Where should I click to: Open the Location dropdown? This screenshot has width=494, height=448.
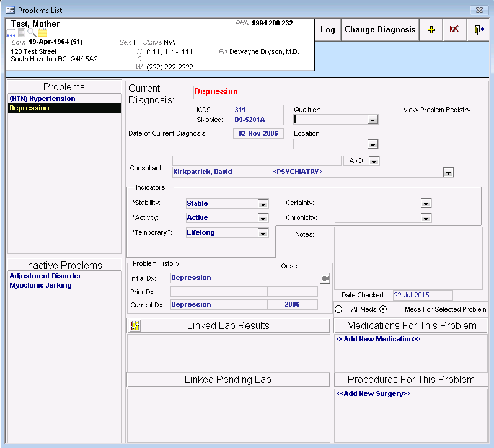click(373, 144)
